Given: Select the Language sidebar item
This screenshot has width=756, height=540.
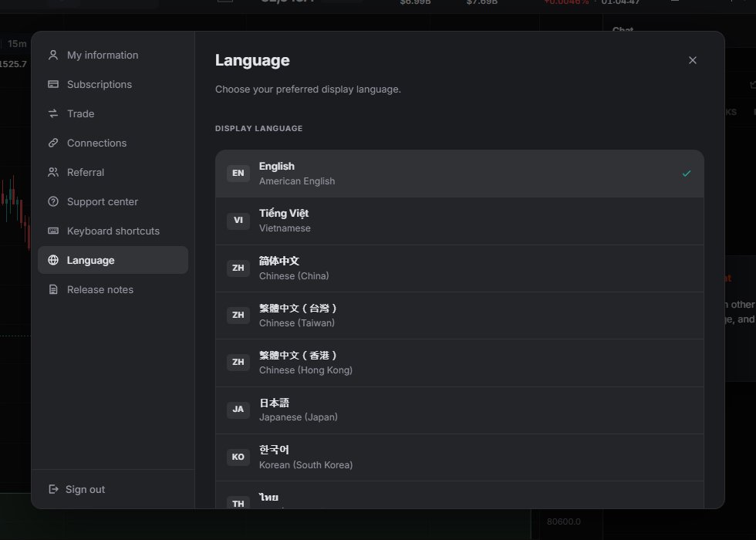Looking at the screenshot, I should click(x=113, y=261).
